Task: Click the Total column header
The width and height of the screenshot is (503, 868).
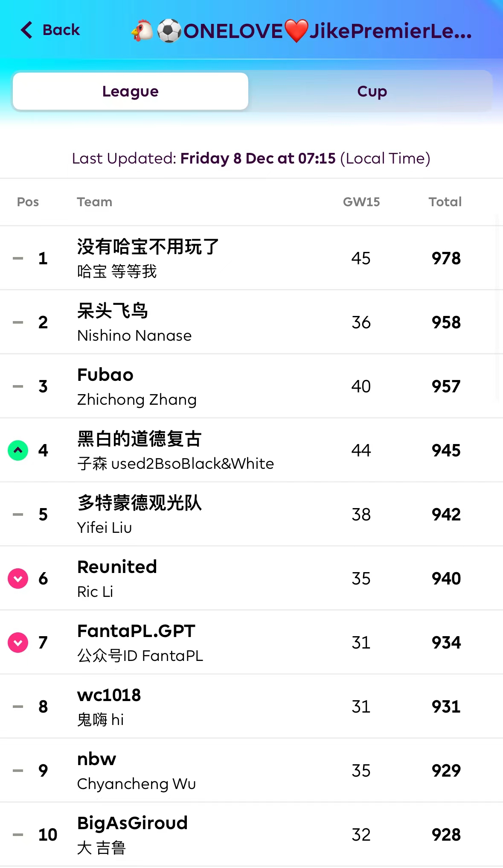Action: [445, 202]
